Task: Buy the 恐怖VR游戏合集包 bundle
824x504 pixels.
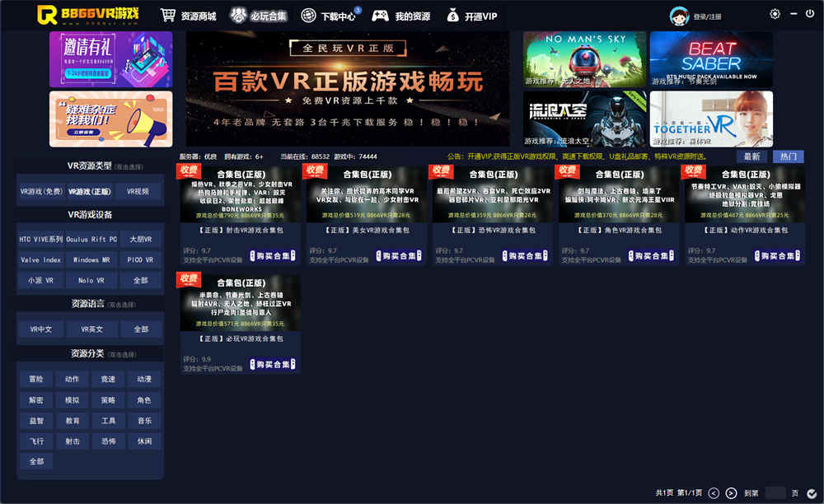Action: tap(524, 255)
